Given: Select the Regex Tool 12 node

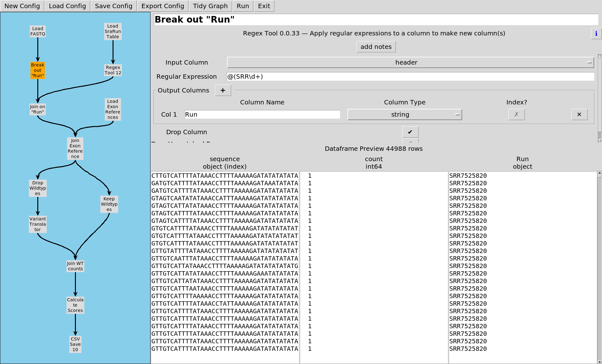Looking at the screenshot, I should [x=113, y=70].
